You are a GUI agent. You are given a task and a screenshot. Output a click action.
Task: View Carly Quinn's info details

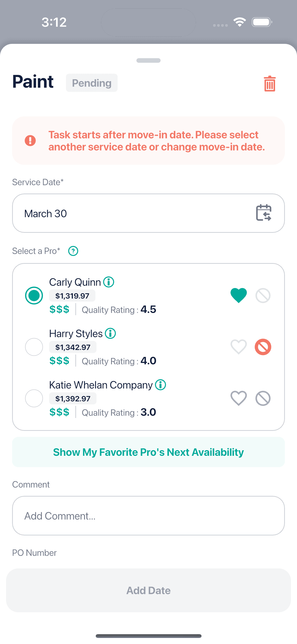pyautogui.click(x=109, y=282)
